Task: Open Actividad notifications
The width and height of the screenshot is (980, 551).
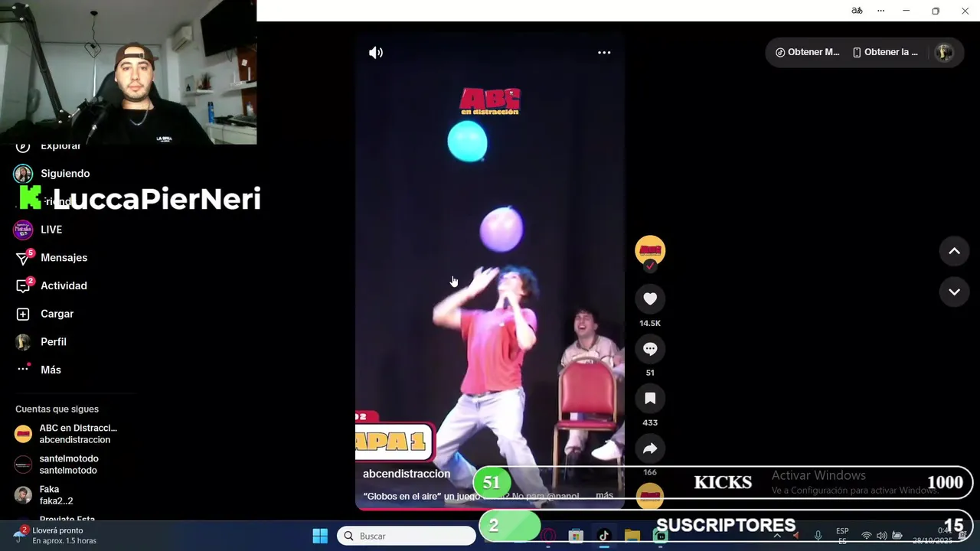Action: tap(64, 285)
